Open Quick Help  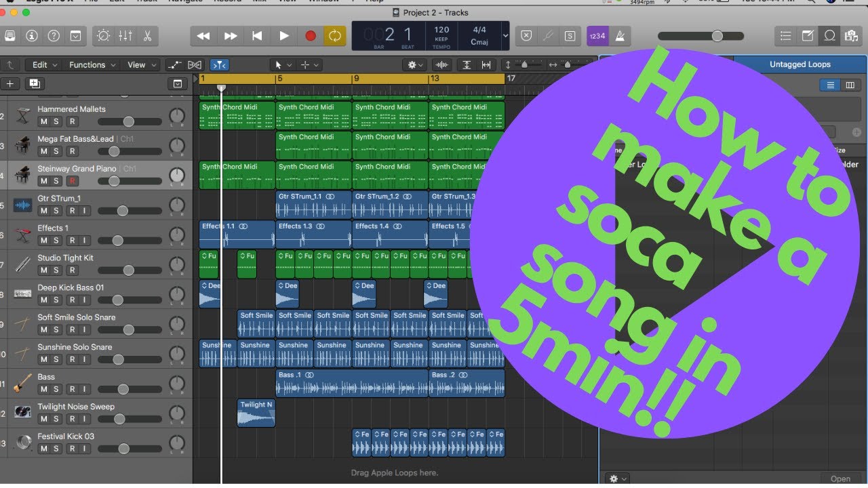tap(54, 35)
